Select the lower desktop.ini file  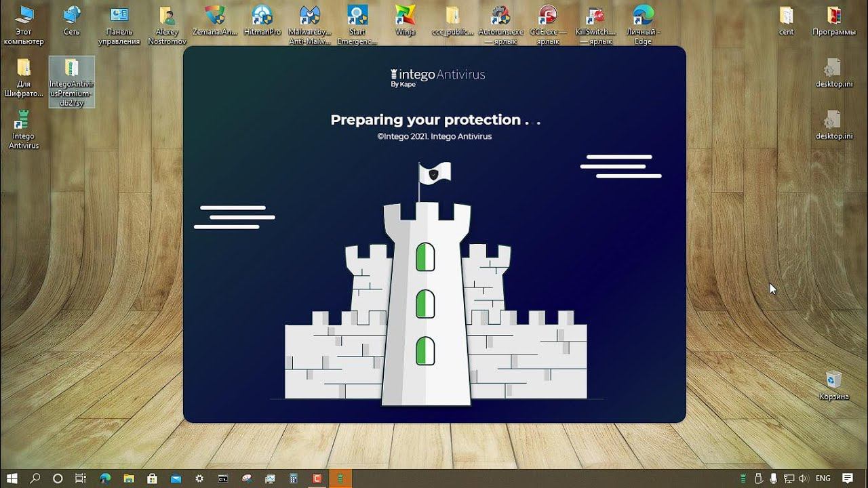click(833, 125)
